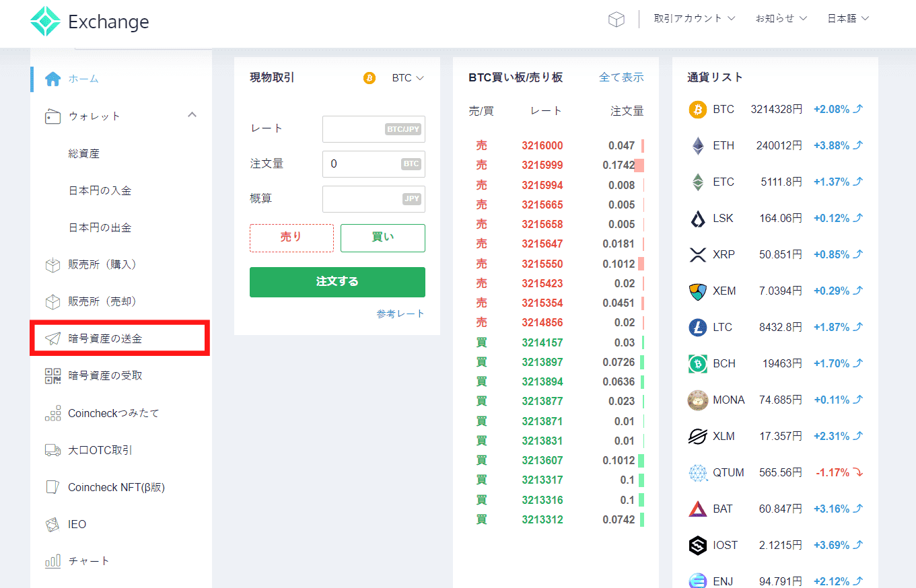The image size is (916, 588).
Task: Click the box icon for 販売所（売却）
Action: coord(52,302)
